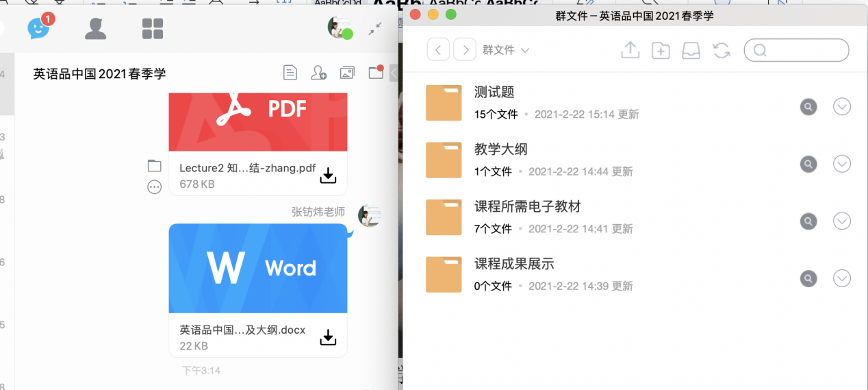Go back in the group files window

438,49
